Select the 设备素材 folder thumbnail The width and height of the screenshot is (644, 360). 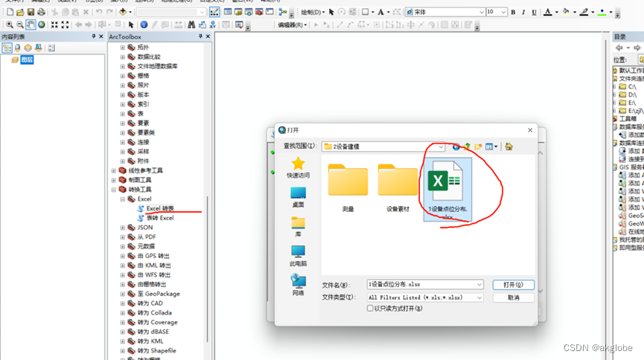398,188
